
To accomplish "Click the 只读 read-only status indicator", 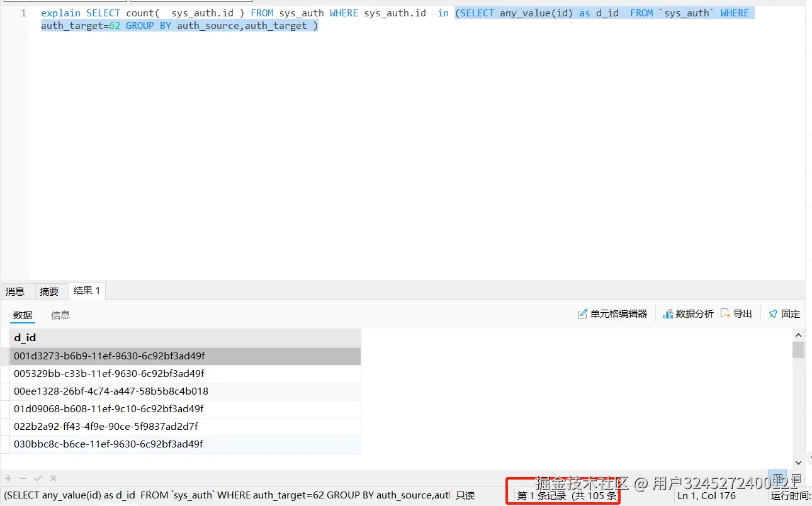I will pos(465,495).
